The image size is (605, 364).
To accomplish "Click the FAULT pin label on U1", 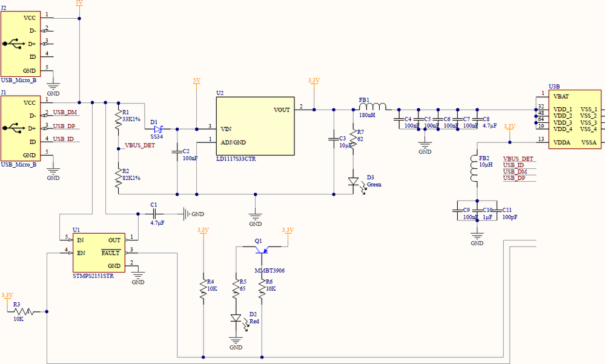I will pos(111,253).
